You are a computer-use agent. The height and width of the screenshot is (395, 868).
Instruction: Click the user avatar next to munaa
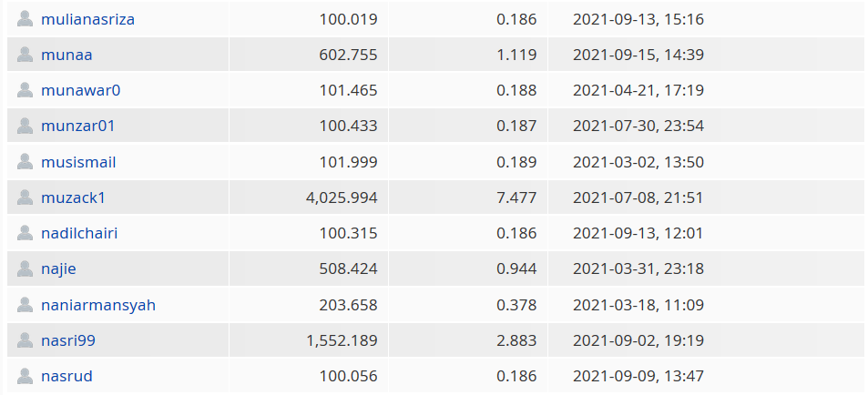[25, 55]
